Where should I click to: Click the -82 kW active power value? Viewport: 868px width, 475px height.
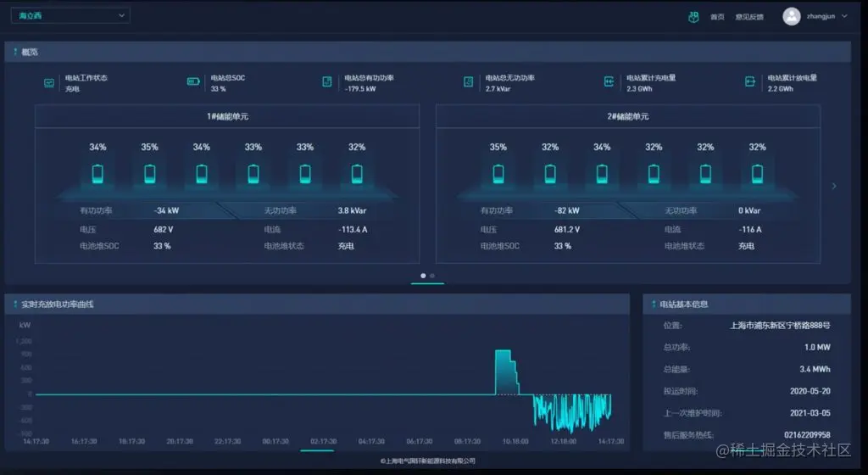pyautogui.click(x=567, y=210)
